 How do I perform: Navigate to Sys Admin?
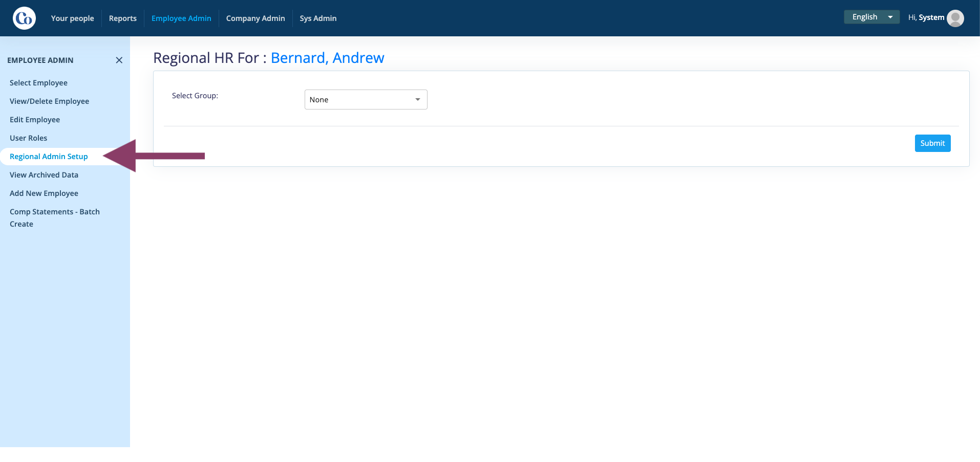[x=318, y=18]
